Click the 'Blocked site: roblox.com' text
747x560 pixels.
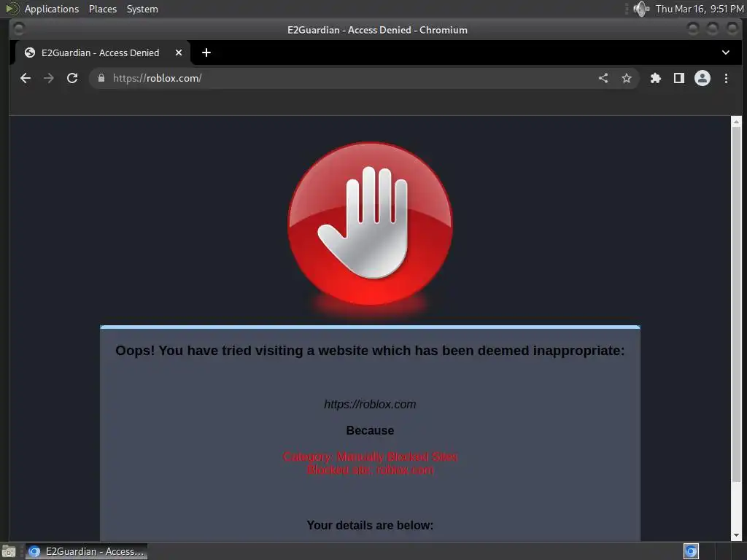[370, 470]
